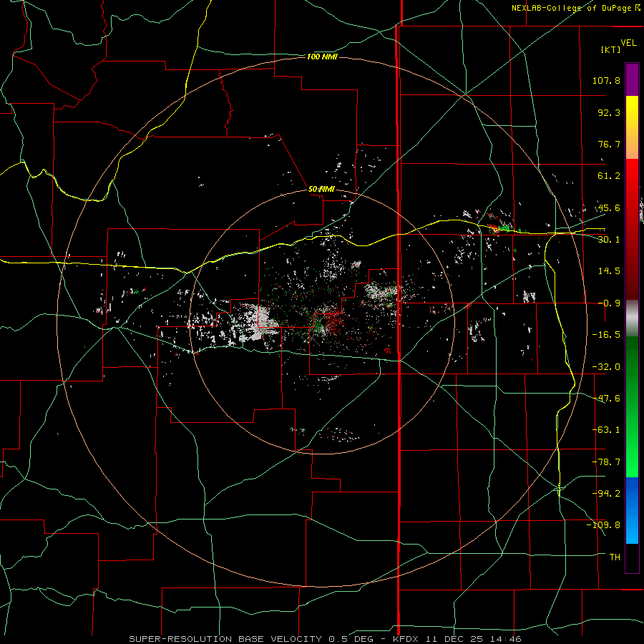This screenshot has height=644, width=644.
Task: Click the TH threshold label
Action: (615, 557)
